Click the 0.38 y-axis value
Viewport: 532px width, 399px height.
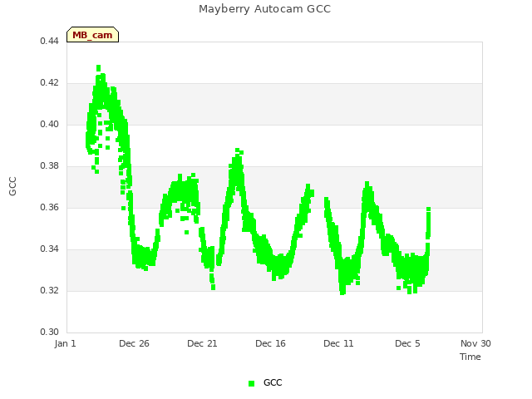(50, 166)
